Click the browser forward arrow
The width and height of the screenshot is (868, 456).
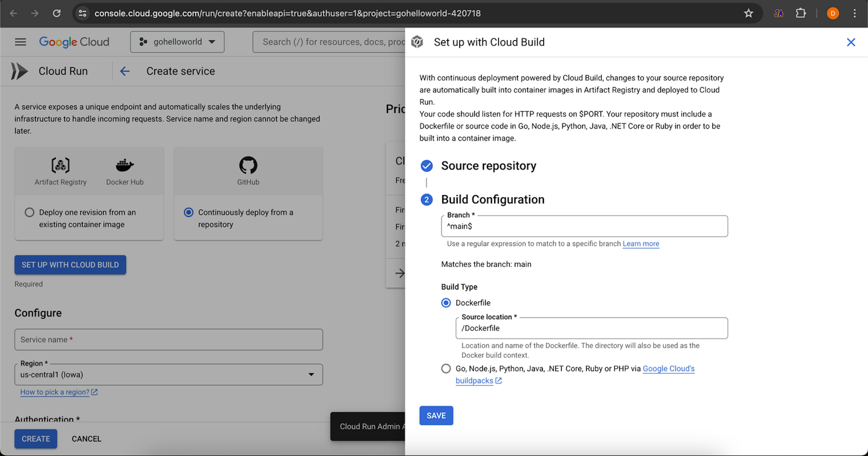click(35, 14)
